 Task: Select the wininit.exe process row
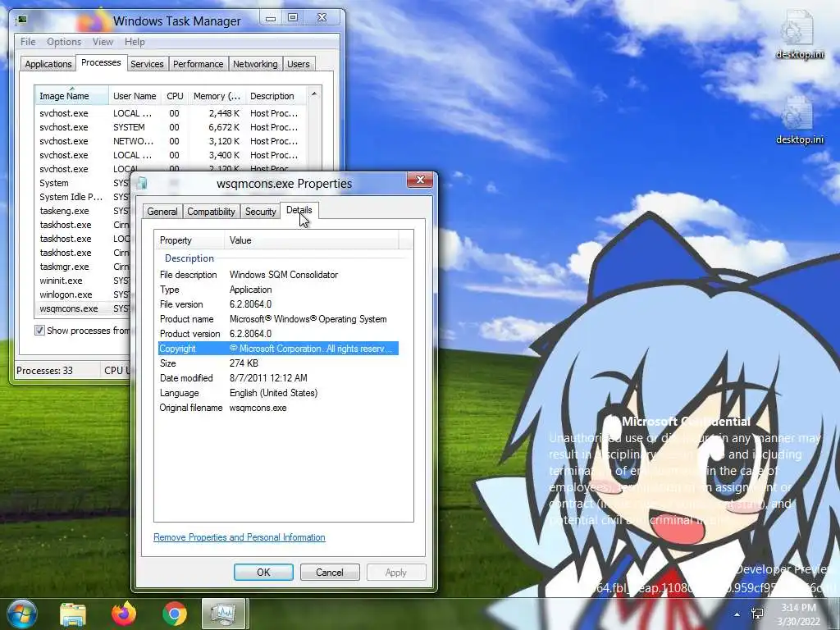tap(84, 281)
